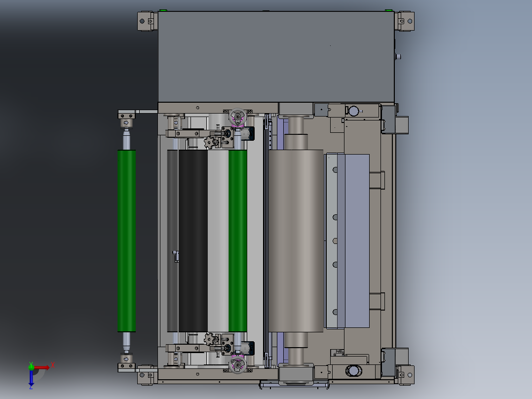Click the blue Z axis of the triad
Image resolution: width=532 pixels, height=399 pixels.
click(x=31, y=378)
